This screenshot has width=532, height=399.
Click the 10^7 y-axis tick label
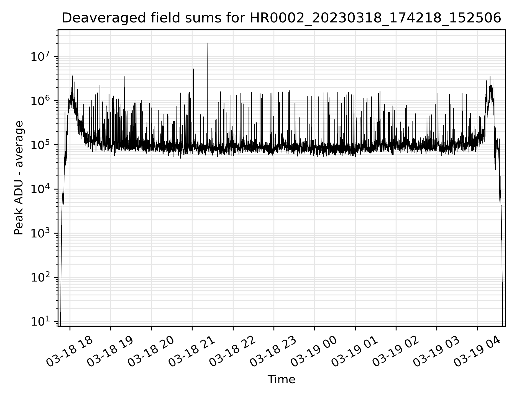click(40, 56)
